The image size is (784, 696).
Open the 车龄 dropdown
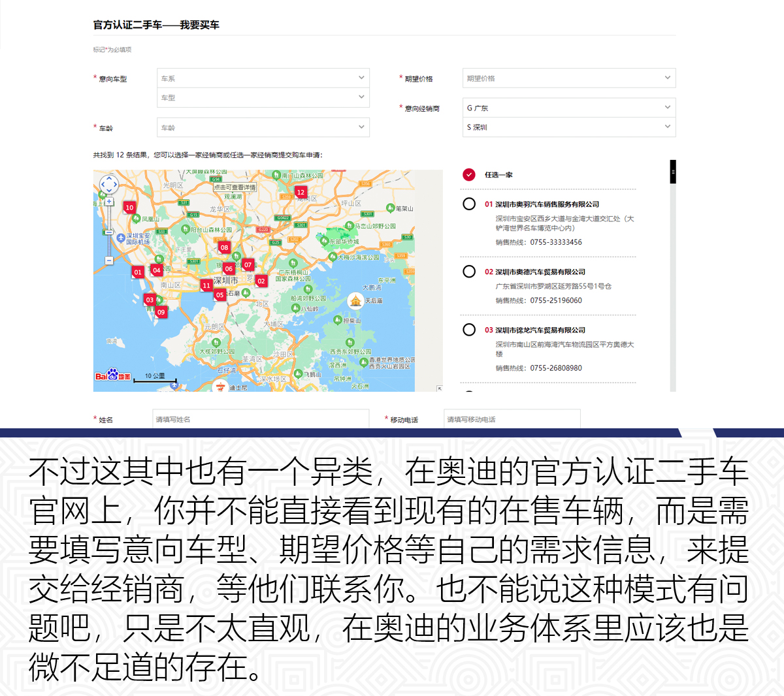[x=263, y=127]
